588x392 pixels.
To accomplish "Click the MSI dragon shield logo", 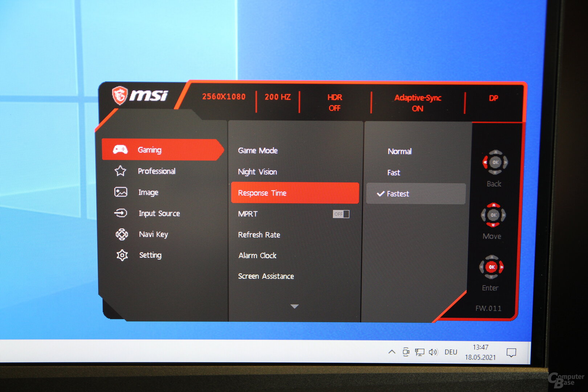I will coord(119,95).
